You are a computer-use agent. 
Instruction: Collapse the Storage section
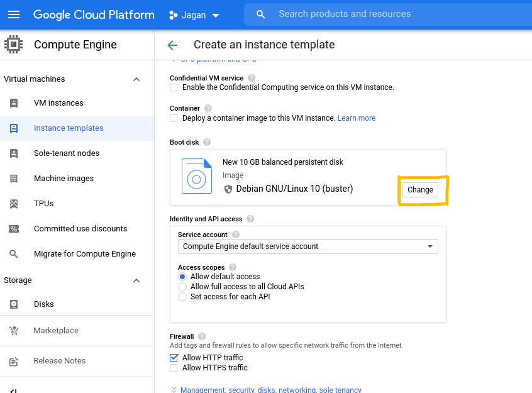pos(136,280)
